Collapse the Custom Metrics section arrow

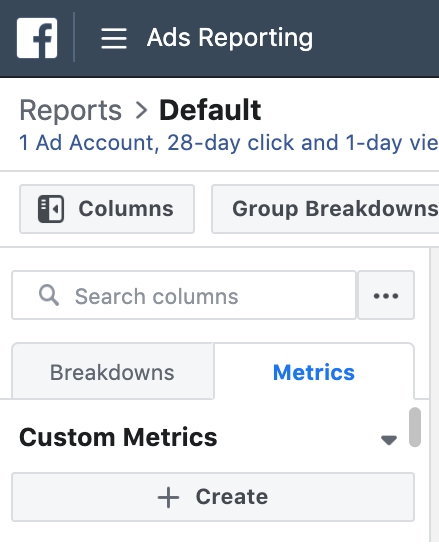[x=389, y=440]
